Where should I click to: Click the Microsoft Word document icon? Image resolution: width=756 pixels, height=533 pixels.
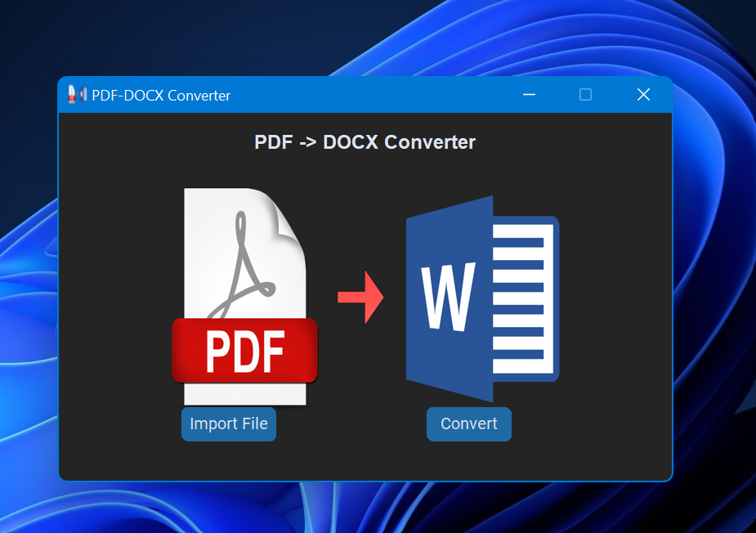point(482,298)
